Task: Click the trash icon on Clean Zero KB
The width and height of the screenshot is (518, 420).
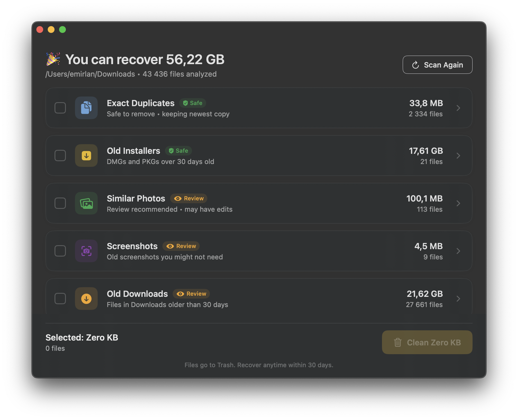Action: (x=398, y=342)
